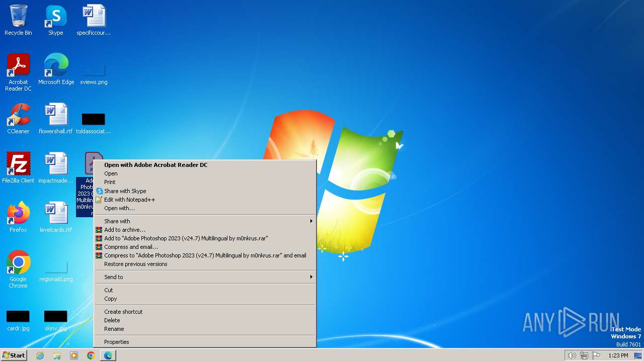Choose Create shortcut
Viewport: 644px width, 362px height.
[205, 312]
